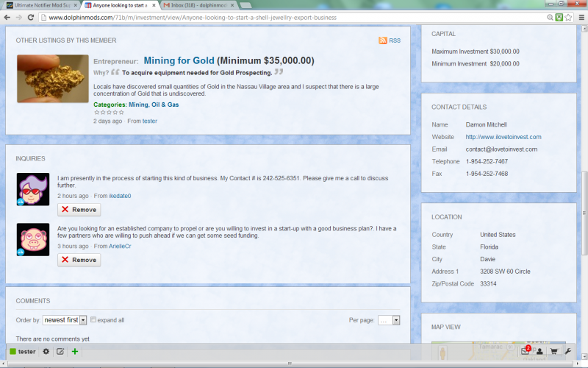Image resolution: width=588 pixels, height=368 pixels.
Task: Click the 'There are no comments yet' message
Action: click(52, 339)
